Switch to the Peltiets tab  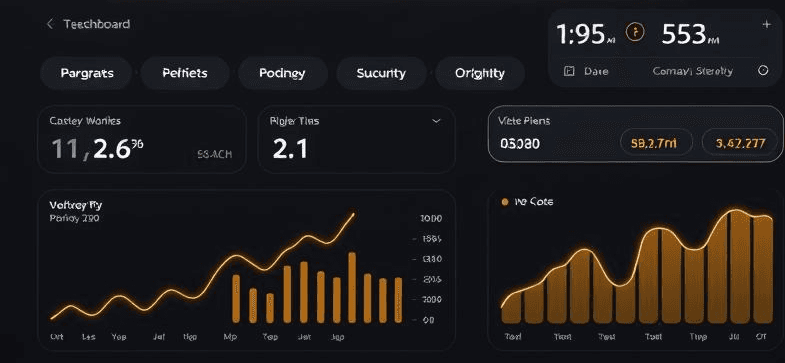click(x=185, y=73)
